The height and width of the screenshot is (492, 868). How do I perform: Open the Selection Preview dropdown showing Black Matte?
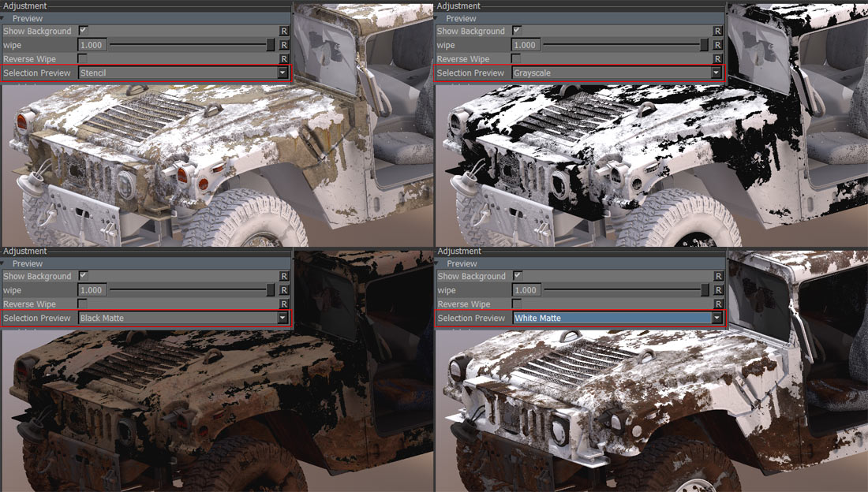pos(184,319)
